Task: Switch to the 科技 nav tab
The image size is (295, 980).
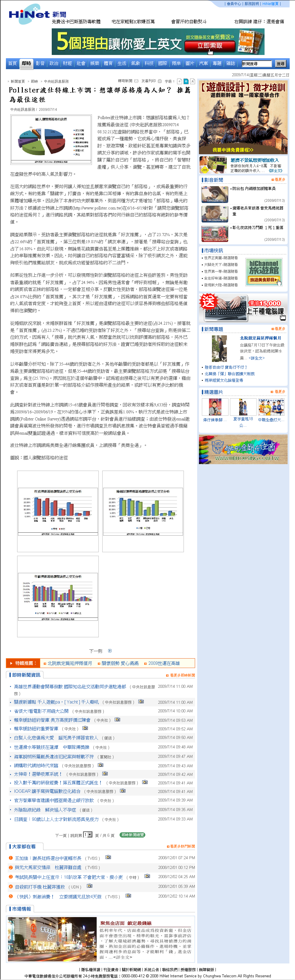Action: click(x=149, y=64)
